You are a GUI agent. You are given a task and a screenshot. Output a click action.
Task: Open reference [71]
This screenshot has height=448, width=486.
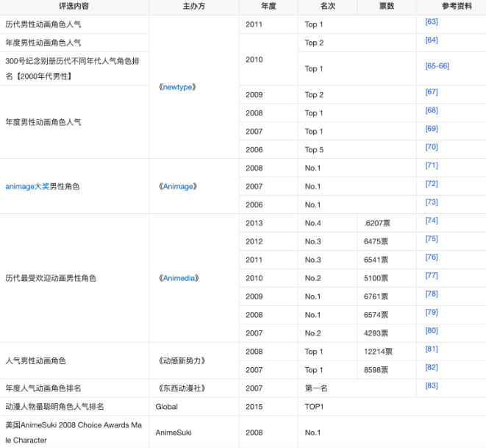(432, 166)
